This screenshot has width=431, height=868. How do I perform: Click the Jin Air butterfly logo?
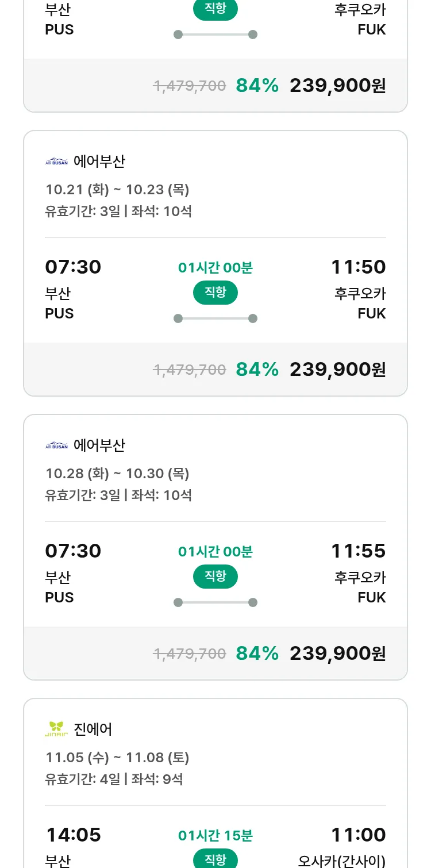[x=56, y=729]
